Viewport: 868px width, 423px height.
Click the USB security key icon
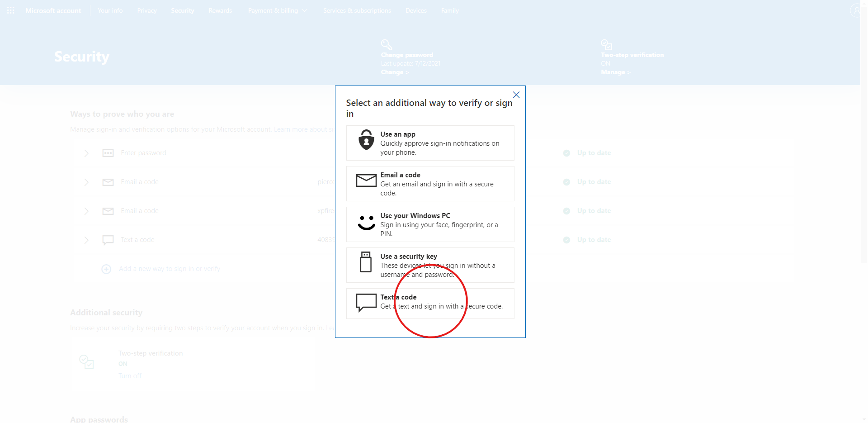[366, 262]
